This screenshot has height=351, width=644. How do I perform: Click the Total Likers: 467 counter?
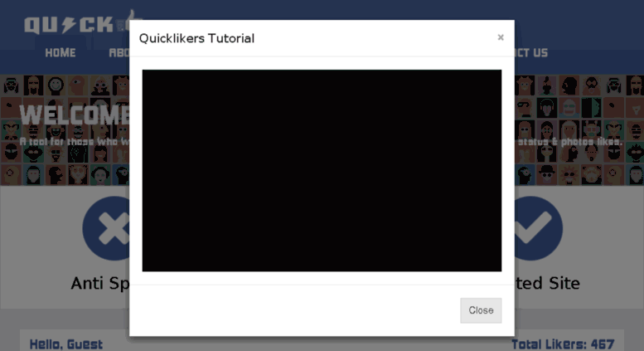[x=563, y=344]
